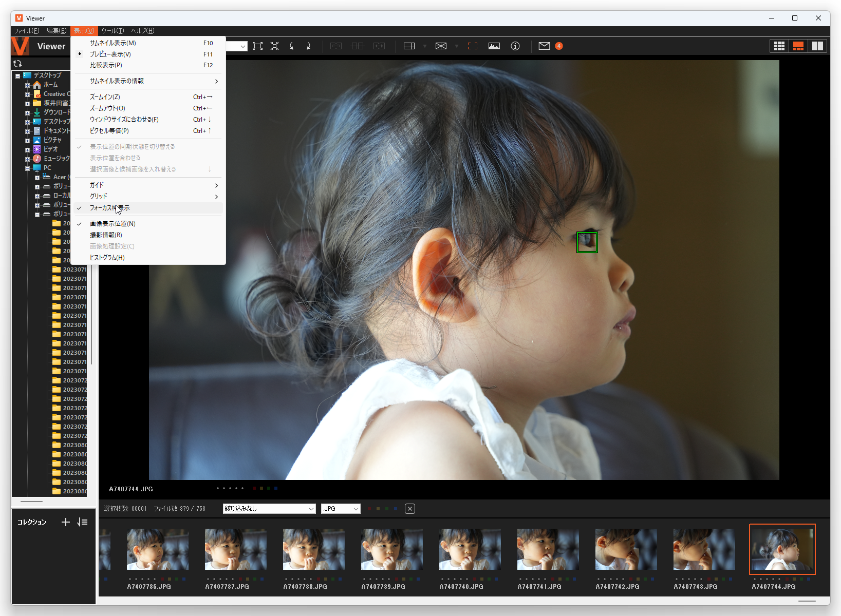Switch to thumbnail grid view icon
The image size is (841, 616).
tap(779, 46)
